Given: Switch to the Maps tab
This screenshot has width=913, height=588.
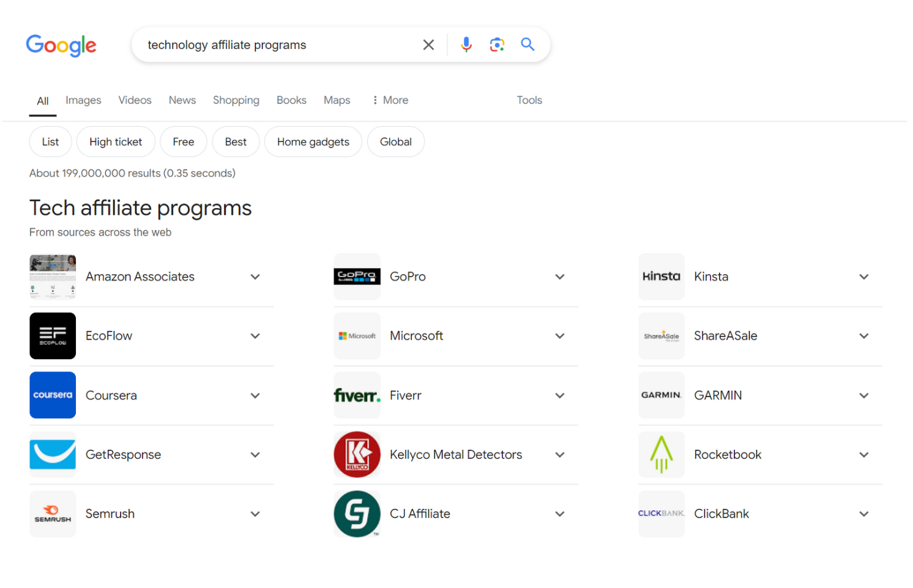Looking at the screenshot, I should [x=337, y=100].
